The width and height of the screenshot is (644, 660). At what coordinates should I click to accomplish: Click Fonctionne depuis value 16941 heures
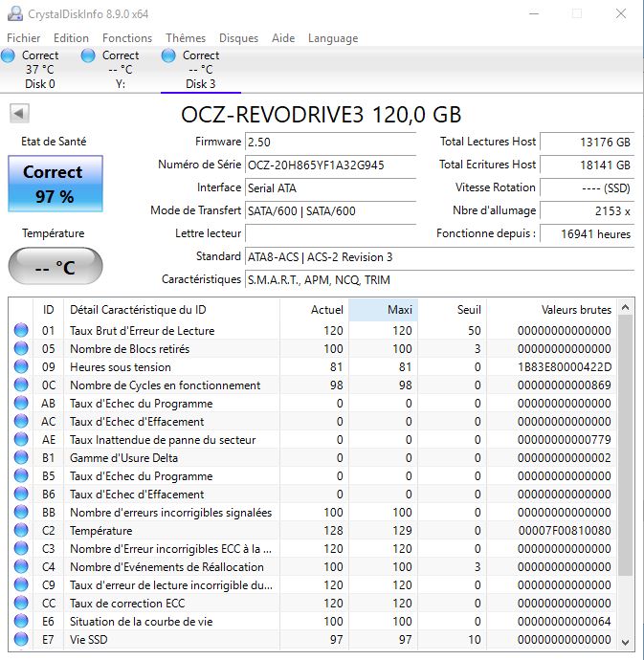click(588, 233)
